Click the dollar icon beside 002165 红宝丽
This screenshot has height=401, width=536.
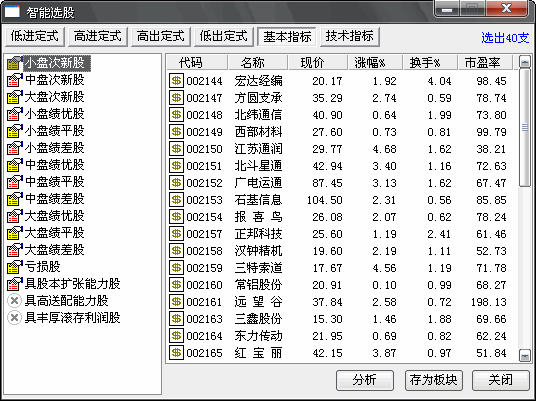click(x=176, y=353)
